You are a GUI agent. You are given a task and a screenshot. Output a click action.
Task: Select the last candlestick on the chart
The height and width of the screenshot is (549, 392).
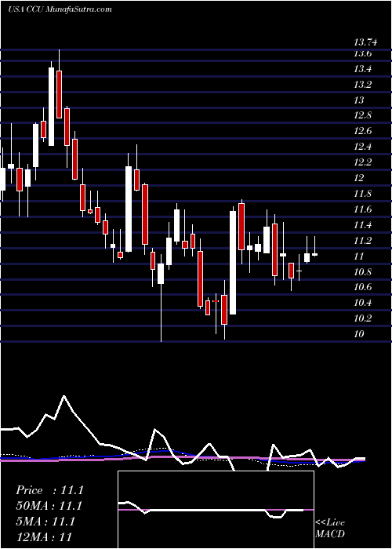pos(315,254)
